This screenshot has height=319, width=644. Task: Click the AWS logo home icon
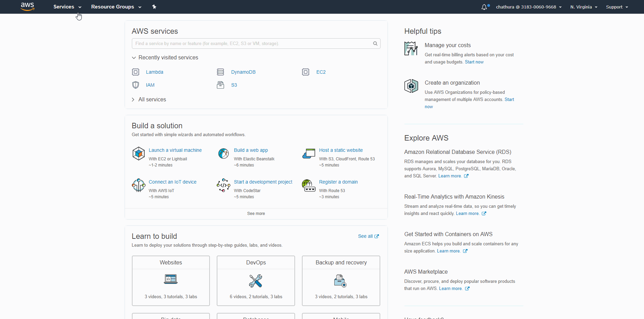pos(28,7)
